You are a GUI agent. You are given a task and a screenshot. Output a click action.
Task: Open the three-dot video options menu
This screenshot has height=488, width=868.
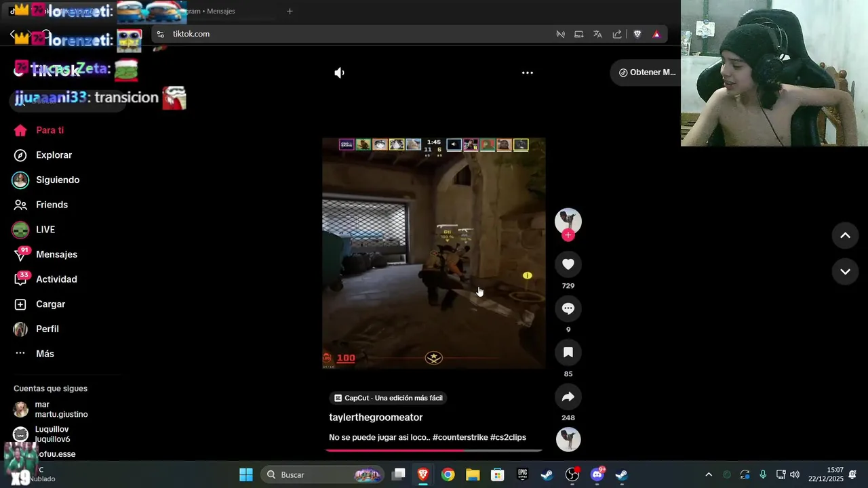point(528,73)
